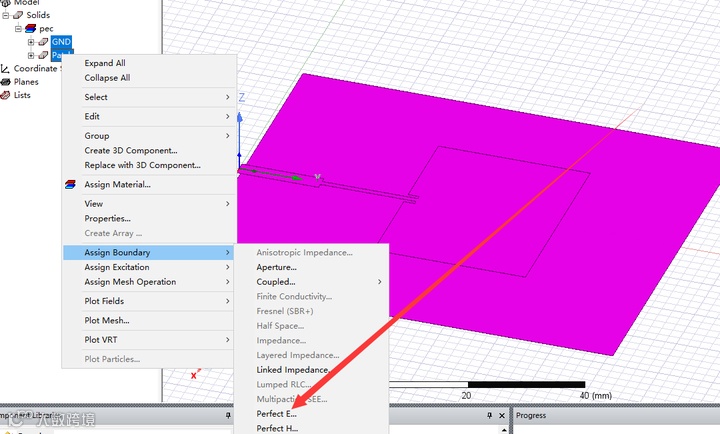Select Coordinate Systems label in tree
This screenshot has height=434, width=720.
click(x=36, y=68)
